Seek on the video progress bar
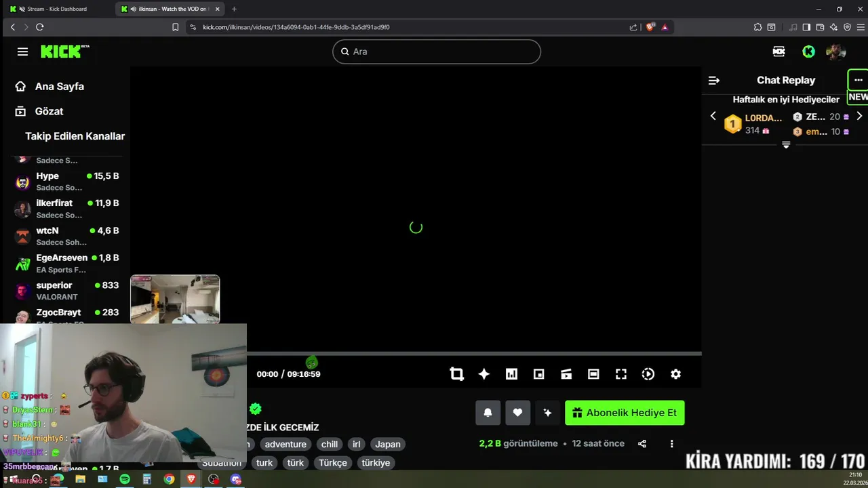The image size is (868, 488). (x=474, y=353)
